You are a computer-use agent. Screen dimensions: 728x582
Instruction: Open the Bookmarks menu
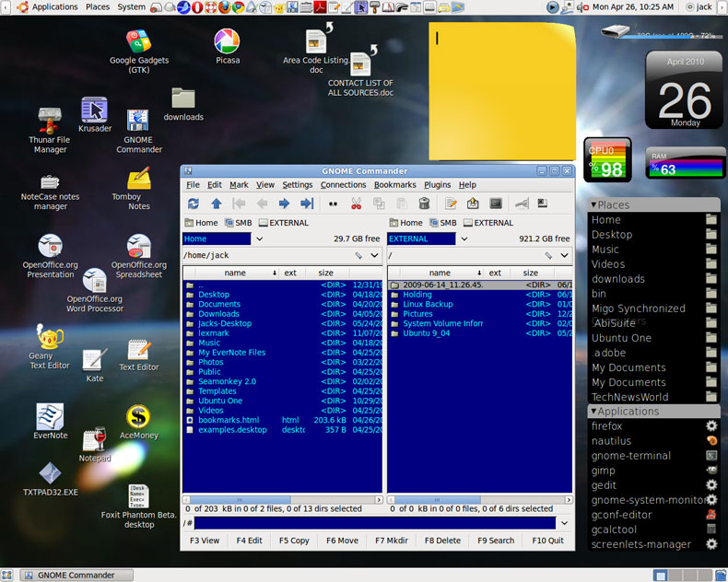click(x=395, y=185)
